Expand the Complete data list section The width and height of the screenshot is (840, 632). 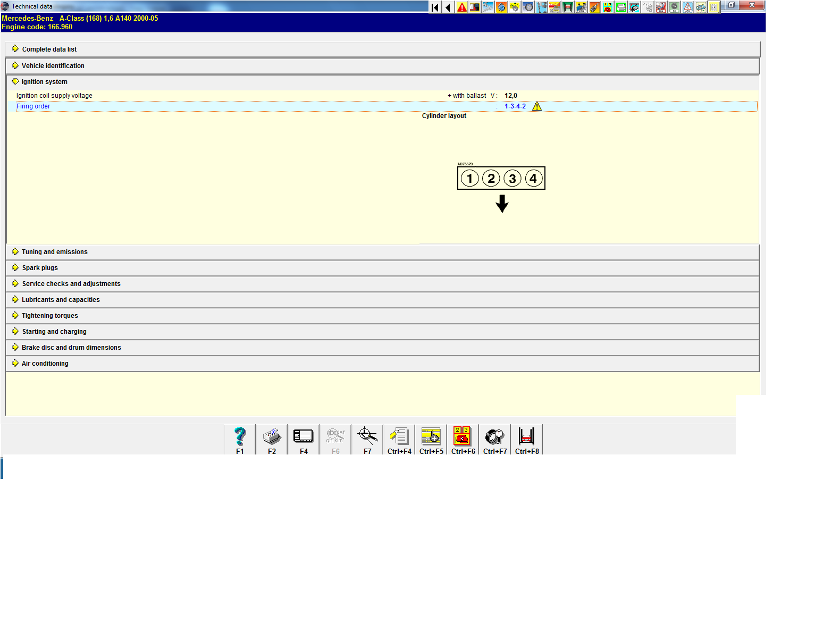pyautogui.click(x=383, y=49)
